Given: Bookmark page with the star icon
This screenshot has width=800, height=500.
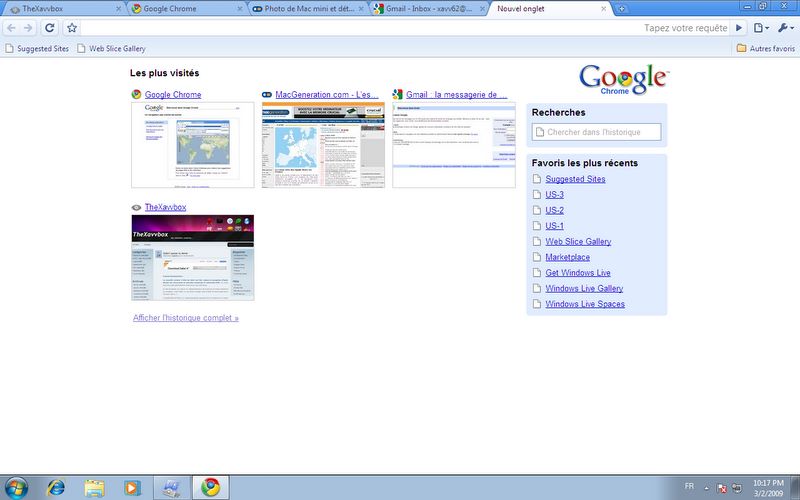Looking at the screenshot, I should (72, 28).
